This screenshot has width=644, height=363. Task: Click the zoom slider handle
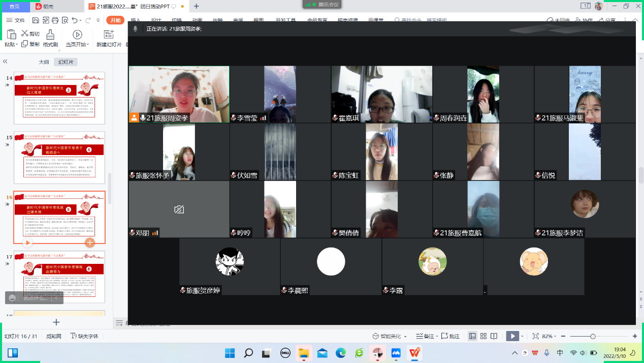(x=593, y=337)
